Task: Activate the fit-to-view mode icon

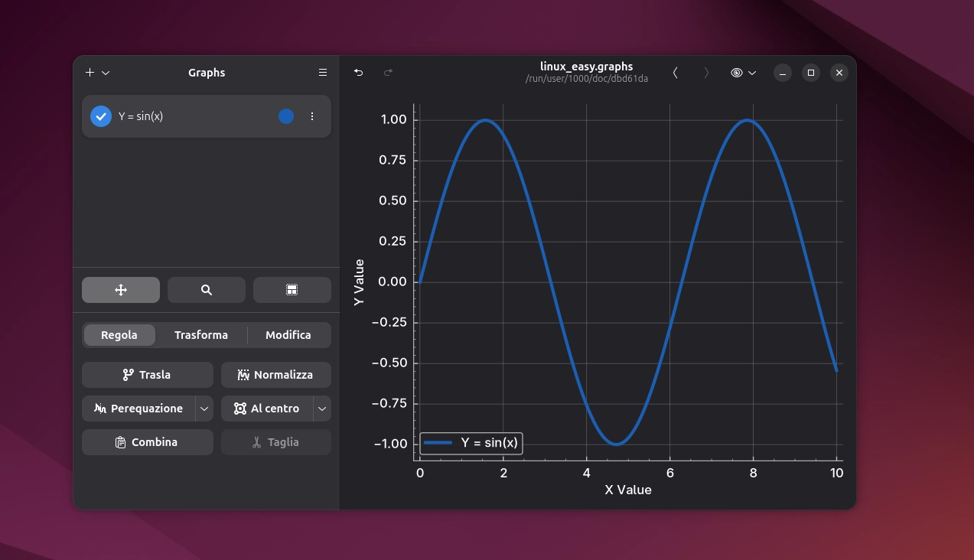Action: (x=292, y=289)
